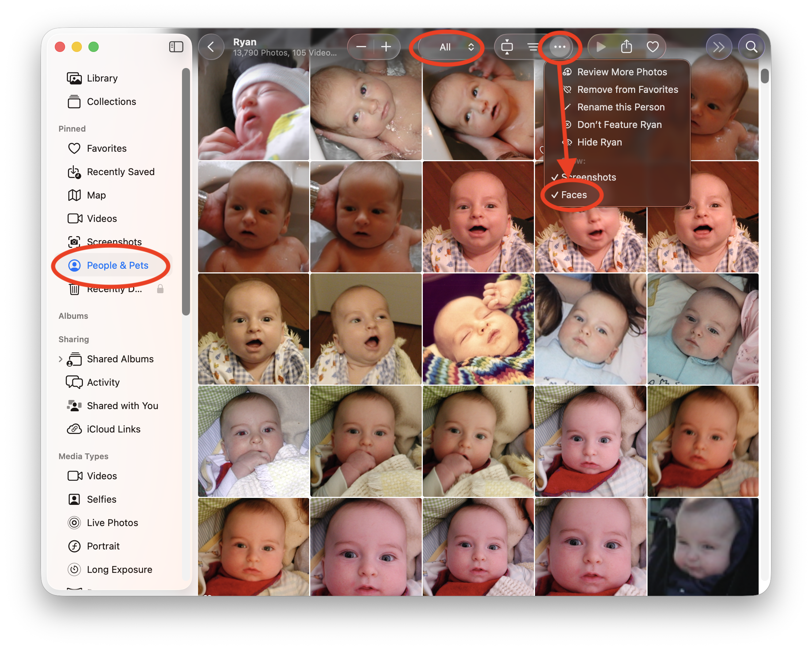Open the Share menu
The width and height of the screenshot is (812, 650).
point(627,47)
